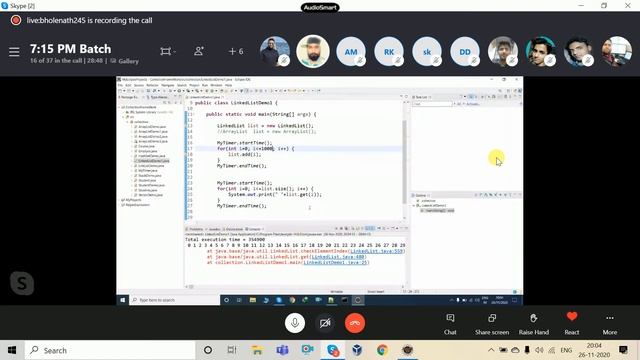Switch to Skype taskbar icon
Screen dimensions: 640x360
[333, 350]
